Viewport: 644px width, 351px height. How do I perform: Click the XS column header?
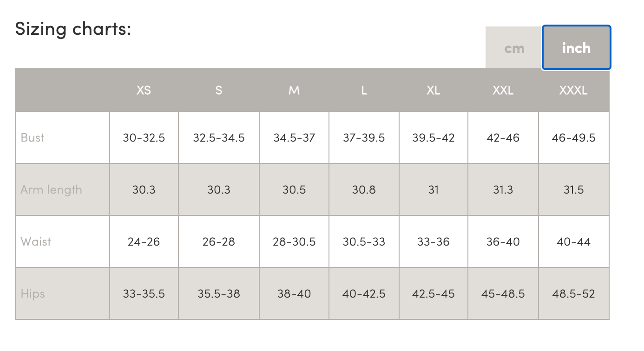point(144,91)
